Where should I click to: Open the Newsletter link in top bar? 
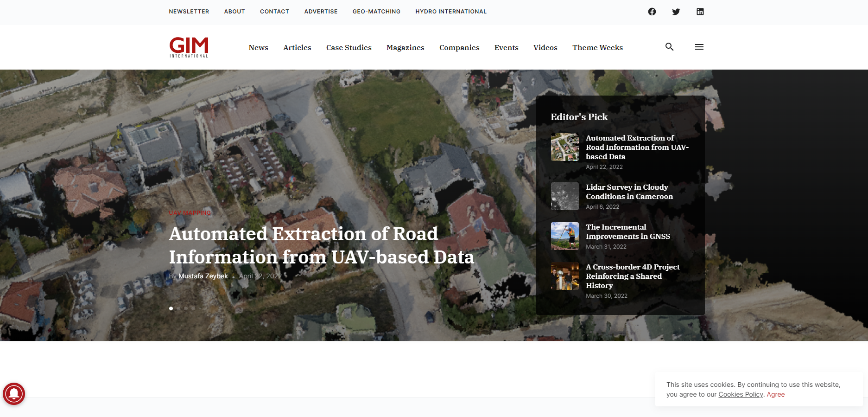tap(189, 12)
